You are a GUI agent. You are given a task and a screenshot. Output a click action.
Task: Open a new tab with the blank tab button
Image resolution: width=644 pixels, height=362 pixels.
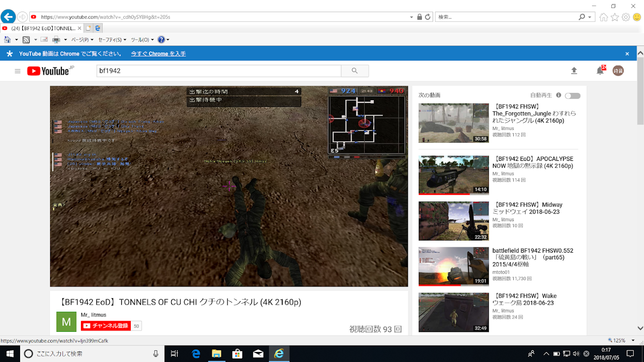[x=88, y=28]
